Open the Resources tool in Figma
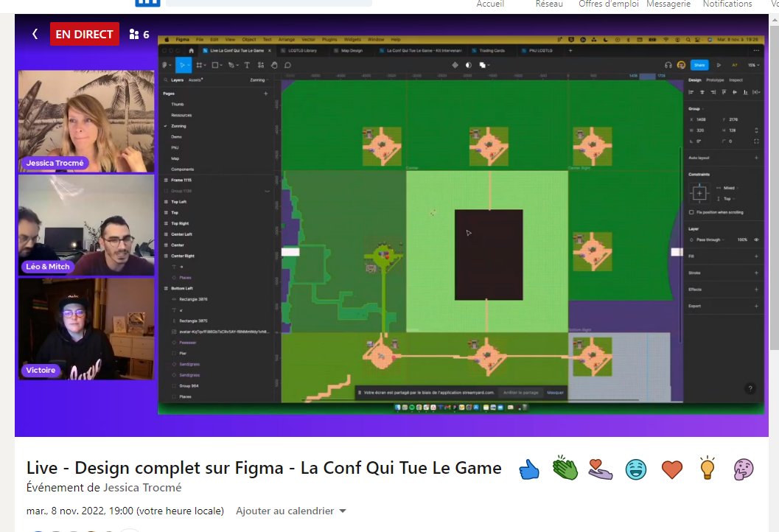779x532 pixels. tap(260, 65)
